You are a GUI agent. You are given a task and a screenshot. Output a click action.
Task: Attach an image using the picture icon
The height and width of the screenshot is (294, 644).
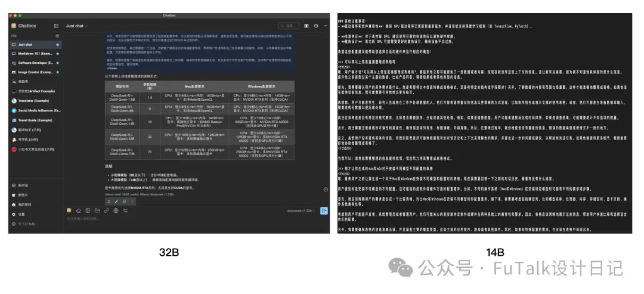(x=88, y=211)
